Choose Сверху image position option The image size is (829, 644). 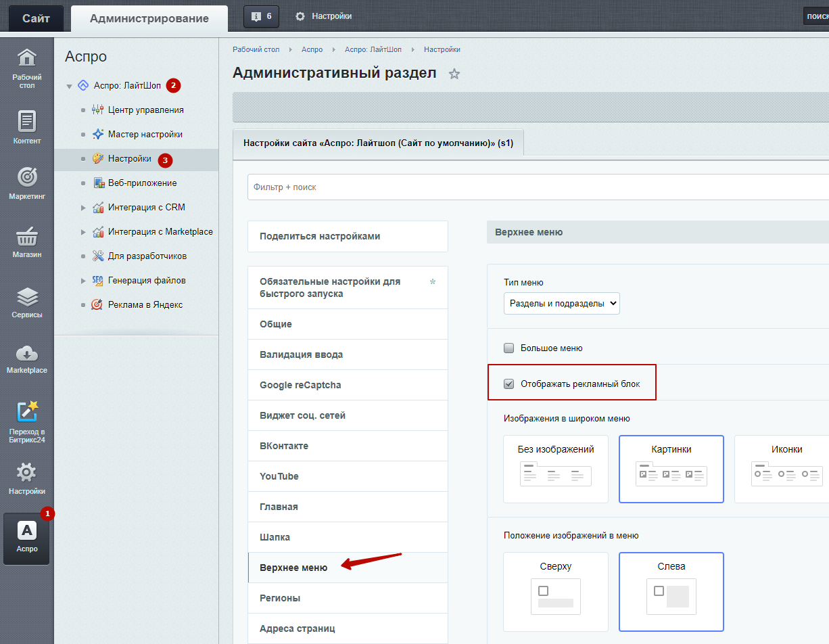[556, 592]
